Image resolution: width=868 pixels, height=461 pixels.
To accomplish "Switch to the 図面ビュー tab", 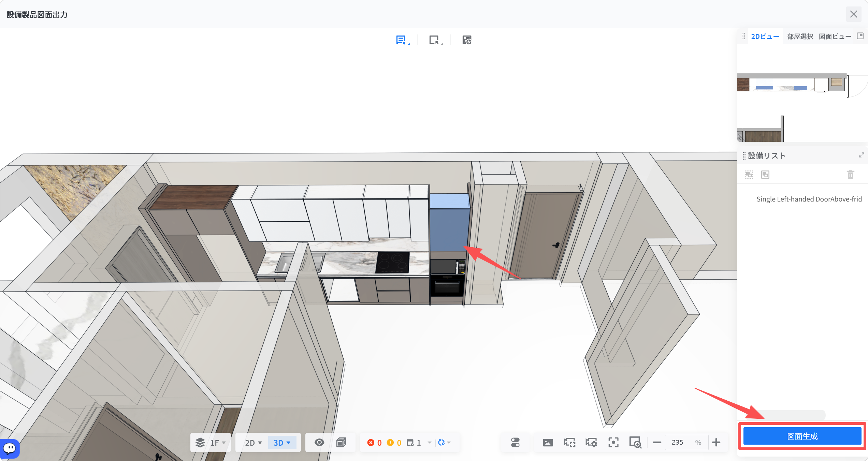I will (x=835, y=36).
